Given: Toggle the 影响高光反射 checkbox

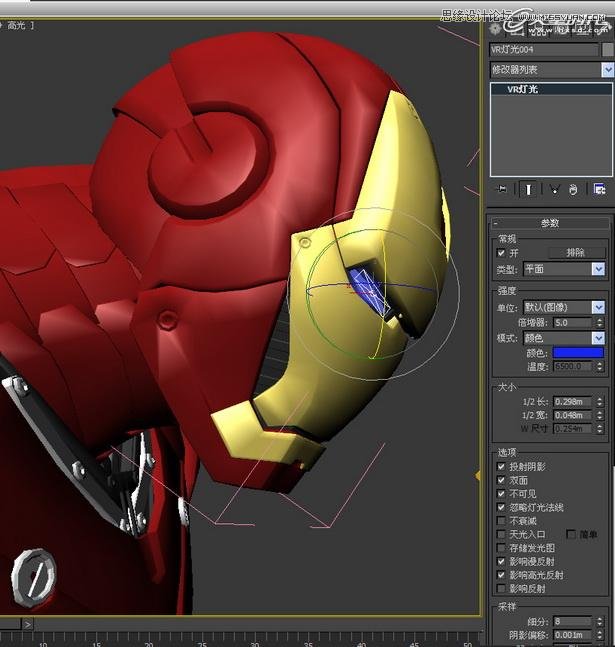Looking at the screenshot, I should pyautogui.click(x=501, y=575).
